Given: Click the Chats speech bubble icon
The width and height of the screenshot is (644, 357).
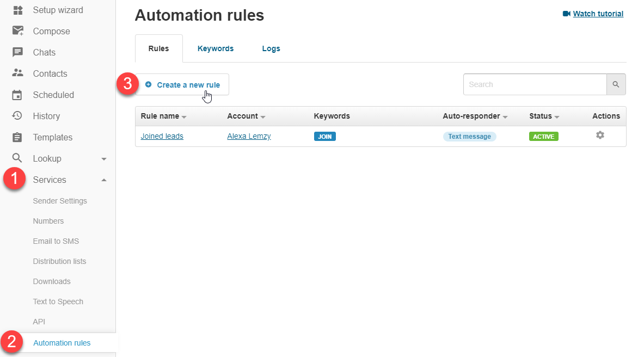Looking at the screenshot, I should (17, 52).
